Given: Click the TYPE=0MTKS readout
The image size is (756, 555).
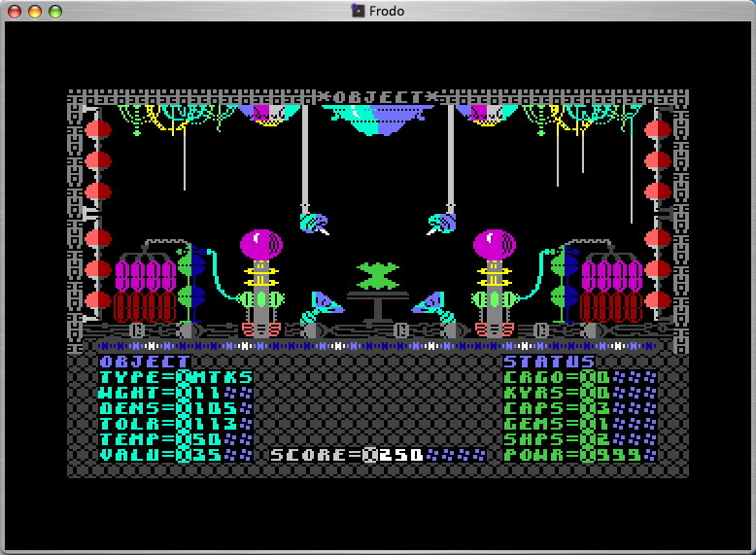Looking at the screenshot, I should (x=176, y=377).
